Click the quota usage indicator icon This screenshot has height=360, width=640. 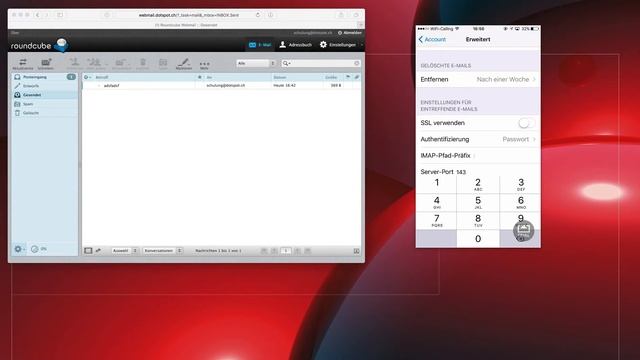tap(35, 249)
